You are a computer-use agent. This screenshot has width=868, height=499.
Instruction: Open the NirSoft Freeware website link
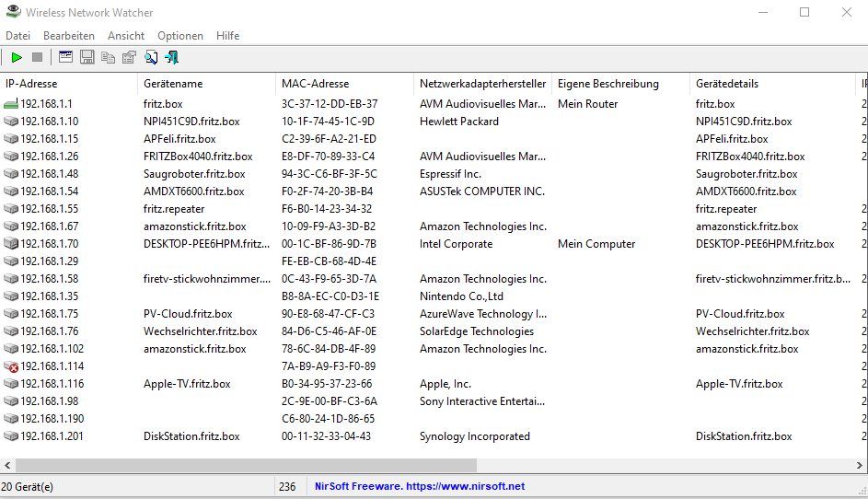coord(420,486)
